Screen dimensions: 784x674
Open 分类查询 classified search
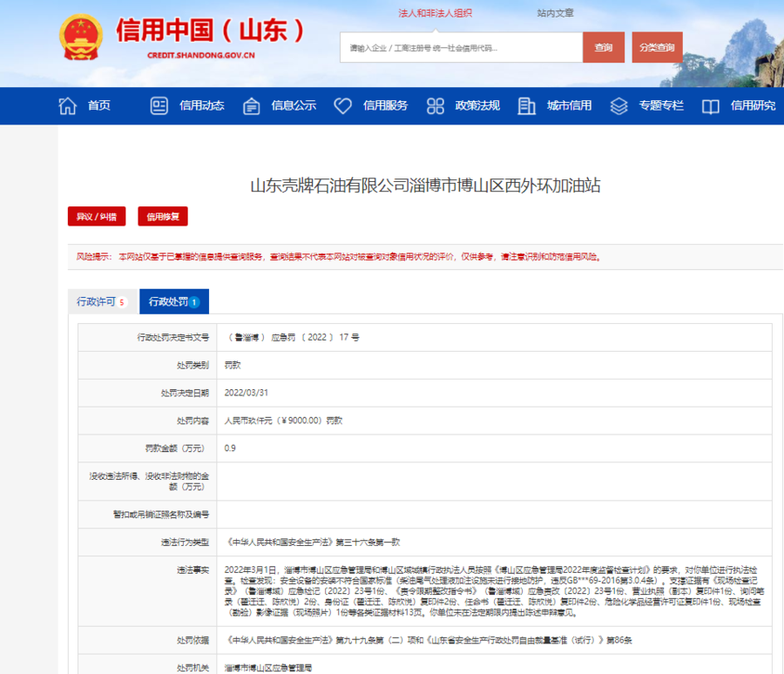pyautogui.click(x=657, y=48)
